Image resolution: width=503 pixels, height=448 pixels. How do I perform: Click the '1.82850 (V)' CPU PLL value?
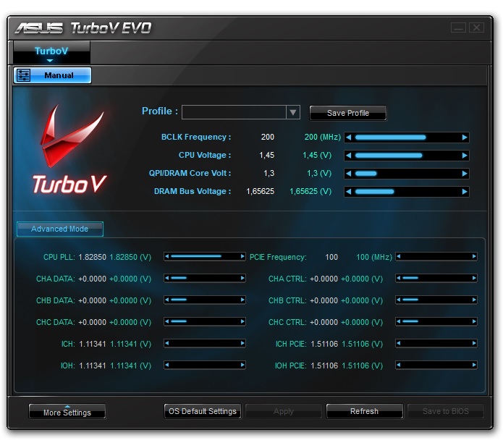point(130,257)
